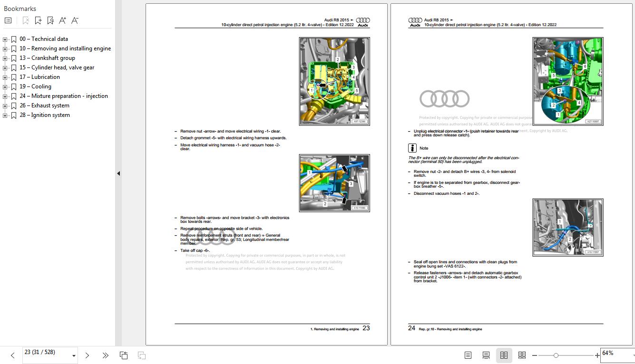Collapse the bookmarks side panel
This screenshot has height=364, width=635.
click(118, 173)
